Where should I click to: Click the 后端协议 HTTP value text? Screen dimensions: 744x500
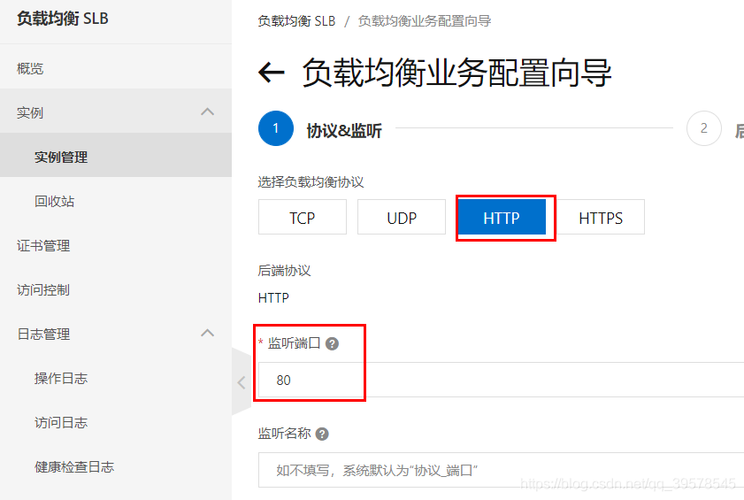point(273,298)
